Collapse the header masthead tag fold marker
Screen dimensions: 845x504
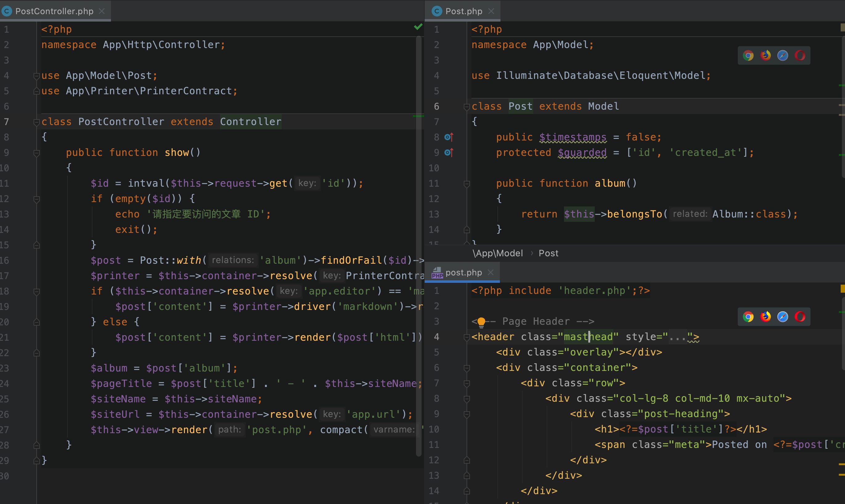467,337
